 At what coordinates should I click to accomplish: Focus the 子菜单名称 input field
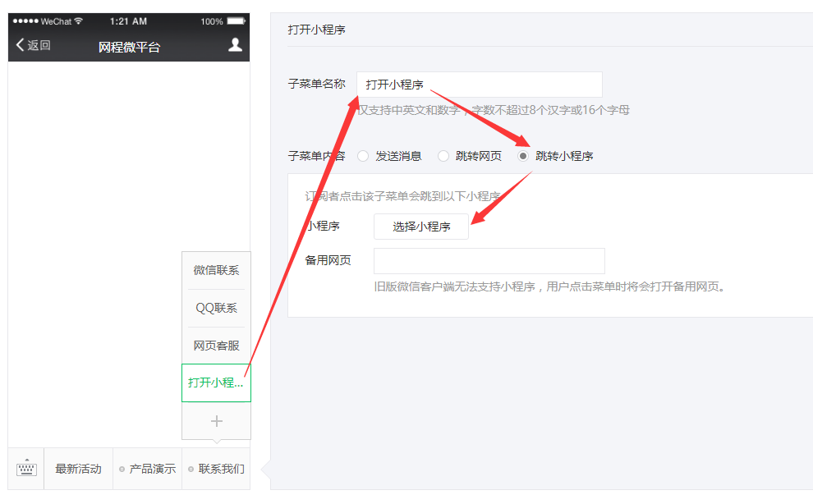click(x=480, y=85)
